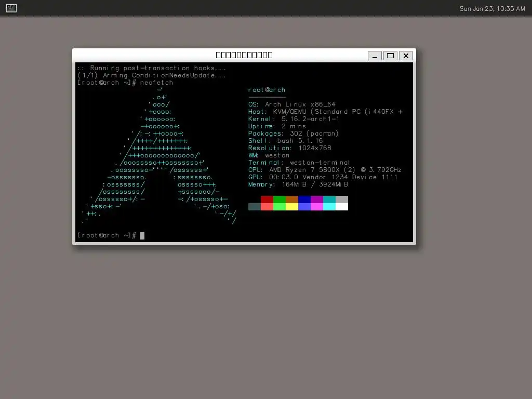
Task: Click the 'OS: Arch Linux x86_64' line
Action: [x=292, y=104]
